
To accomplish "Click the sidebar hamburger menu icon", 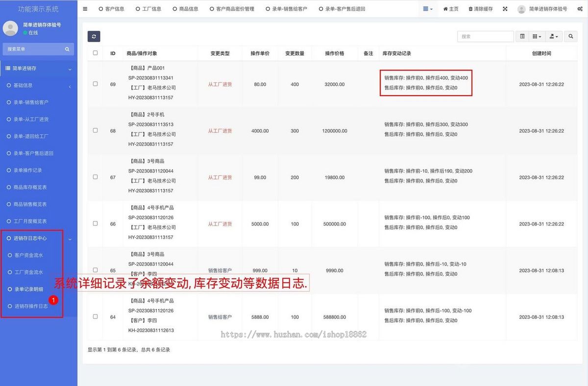I will click(85, 8).
